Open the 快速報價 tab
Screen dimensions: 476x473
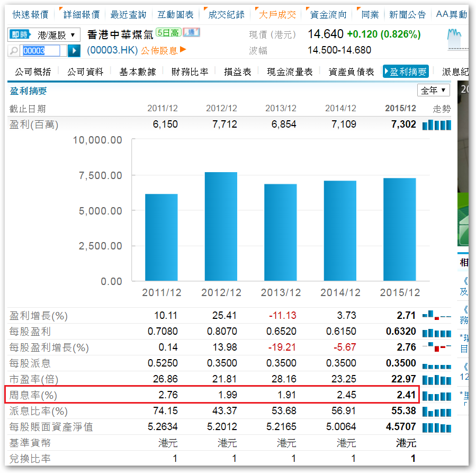[30, 14]
